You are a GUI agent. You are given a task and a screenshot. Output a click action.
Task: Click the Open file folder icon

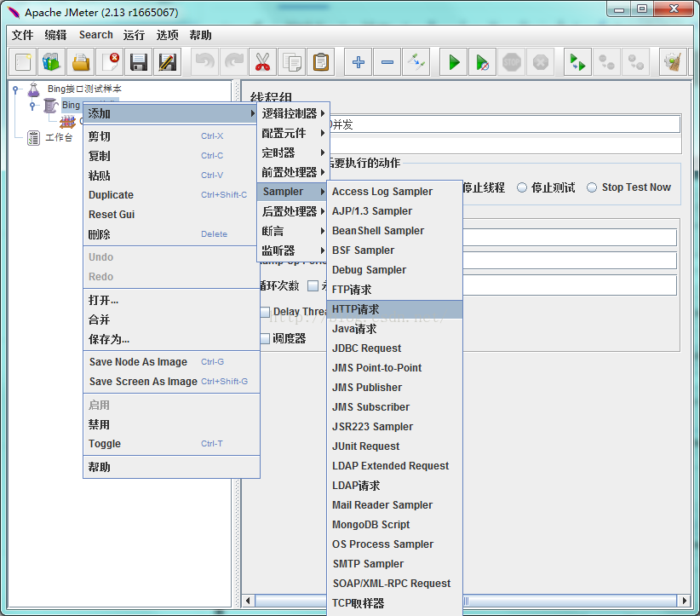click(80, 62)
